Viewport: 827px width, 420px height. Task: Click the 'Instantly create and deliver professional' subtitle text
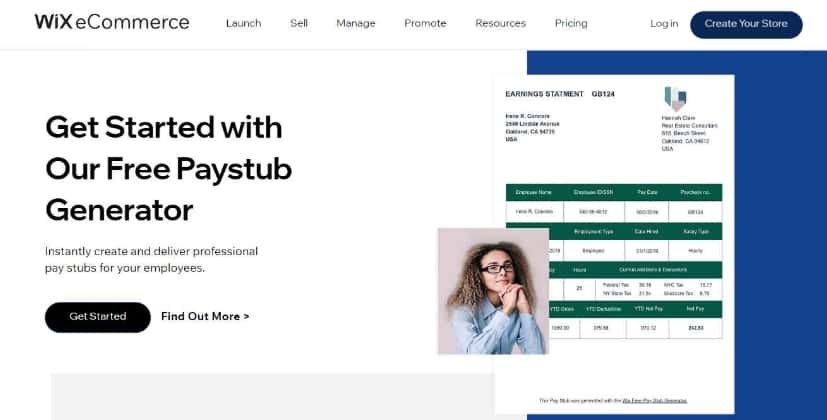(x=151, y=251)
